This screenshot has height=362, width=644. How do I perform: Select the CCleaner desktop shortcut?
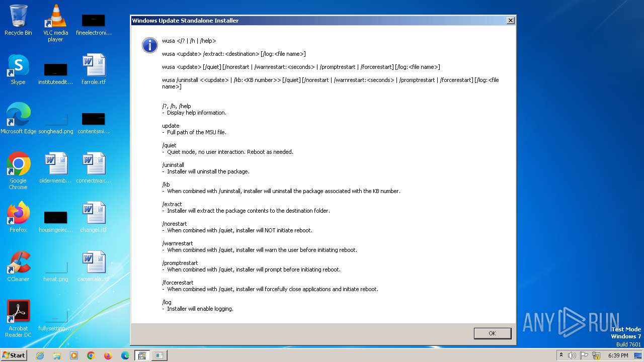point(18,266)
